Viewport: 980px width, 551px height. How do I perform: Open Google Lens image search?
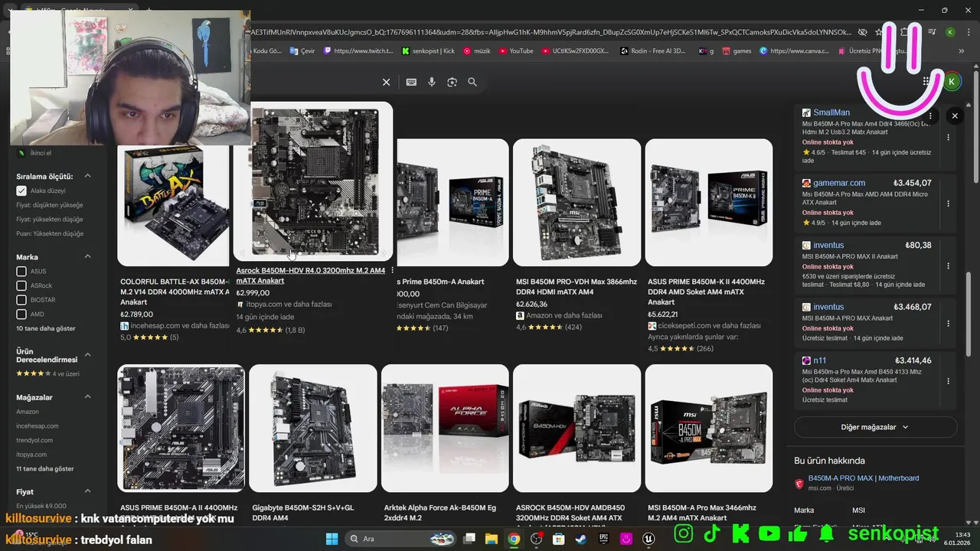pyautogui.click(x=452, y=82)
